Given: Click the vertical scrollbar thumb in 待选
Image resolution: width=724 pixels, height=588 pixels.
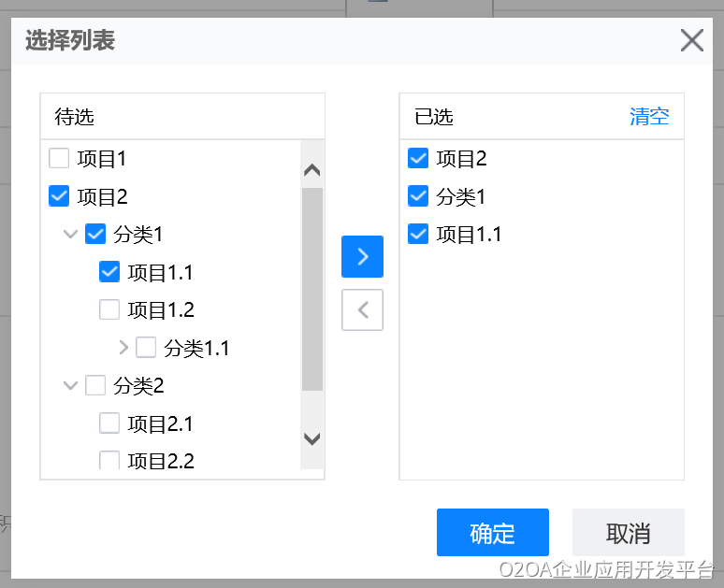Looking at the screenshot, I should pos(311,289).
